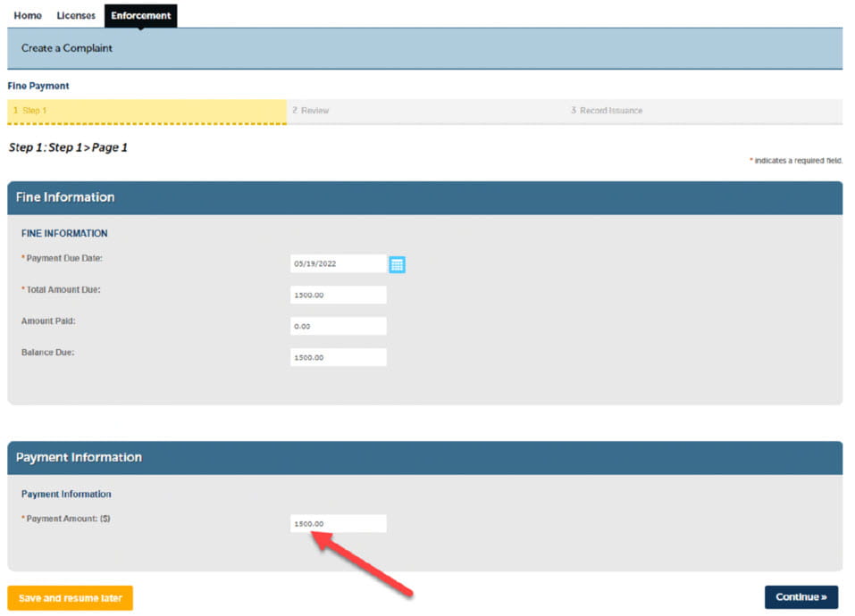
Task: Click the Create a Complaint heading
Action: [x=66, y=48]
